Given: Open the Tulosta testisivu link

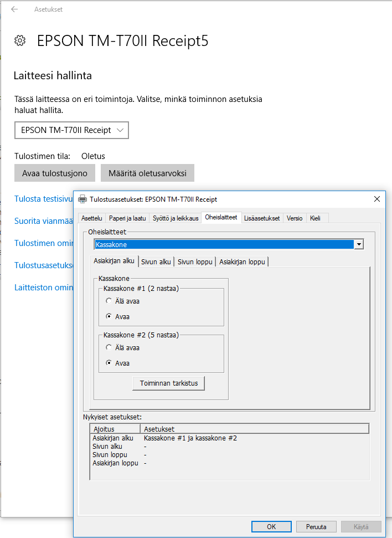Looking at the screenshot, I should pos(44,199).
